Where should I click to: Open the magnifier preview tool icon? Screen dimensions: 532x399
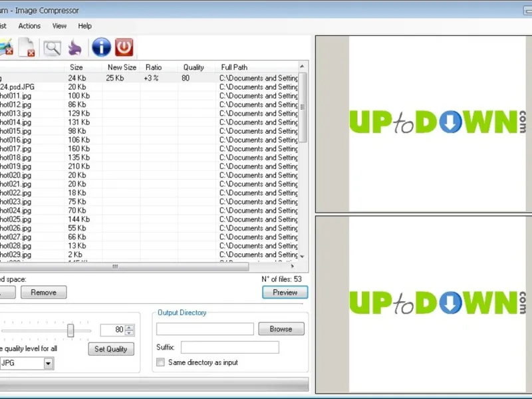(x=52, y=48)
